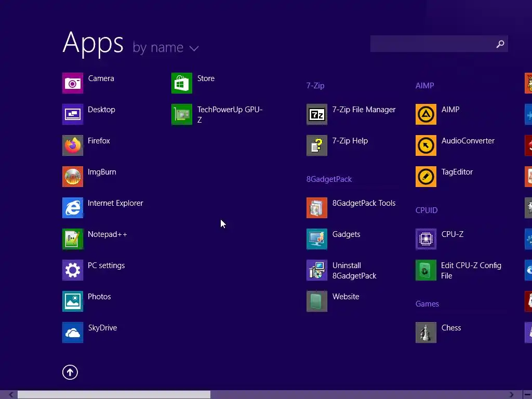This screenshot has width=532, height=399.
Task: Select the Games group heading
Action: pos(427,304)
